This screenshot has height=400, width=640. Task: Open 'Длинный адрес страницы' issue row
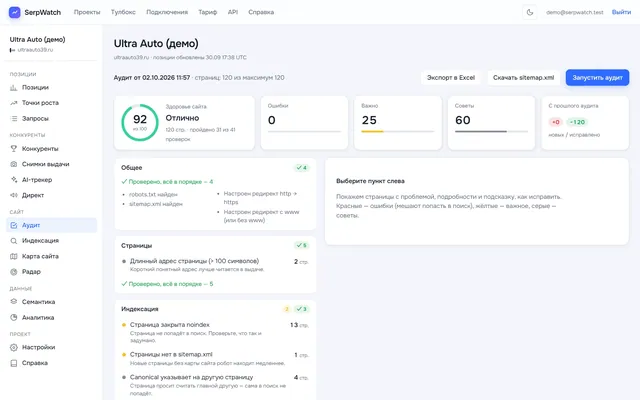[215, 265]
